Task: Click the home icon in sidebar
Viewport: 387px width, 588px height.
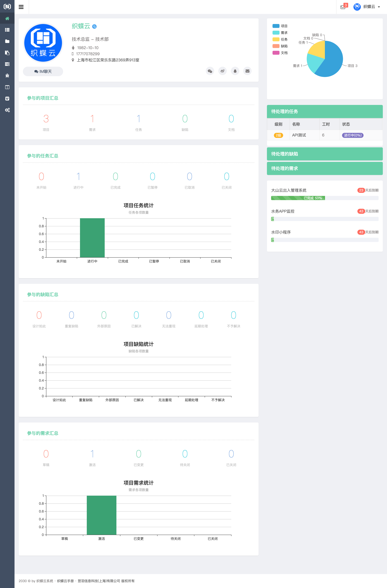Action: coord(7,19)
